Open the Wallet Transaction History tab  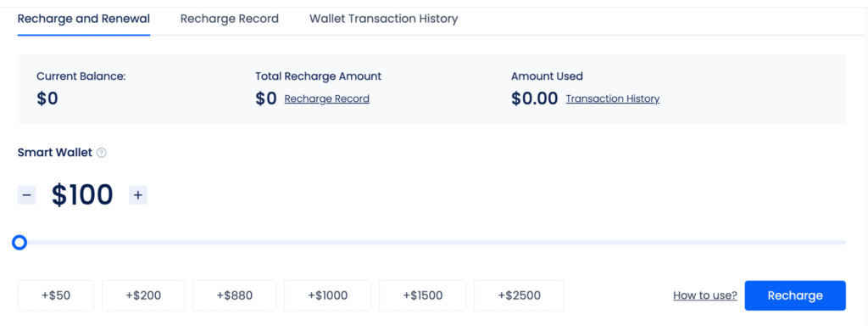[x=384, y=19]
